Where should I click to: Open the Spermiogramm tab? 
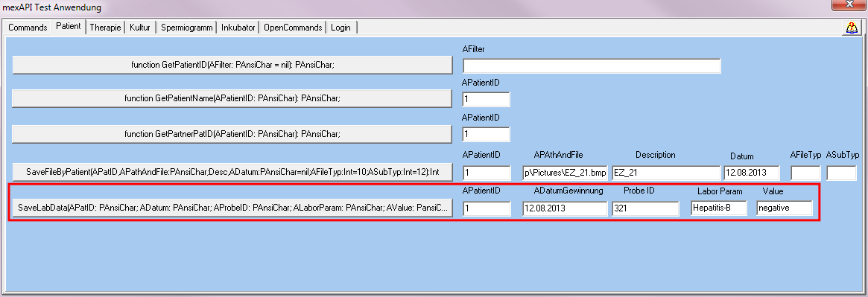[186, 28]
